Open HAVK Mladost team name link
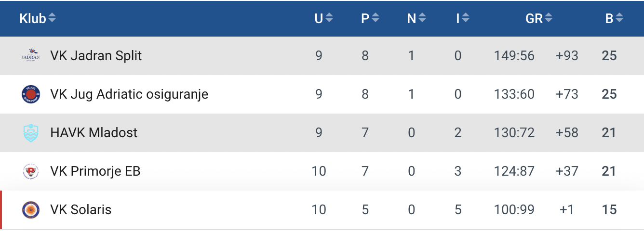 point(94,133)
